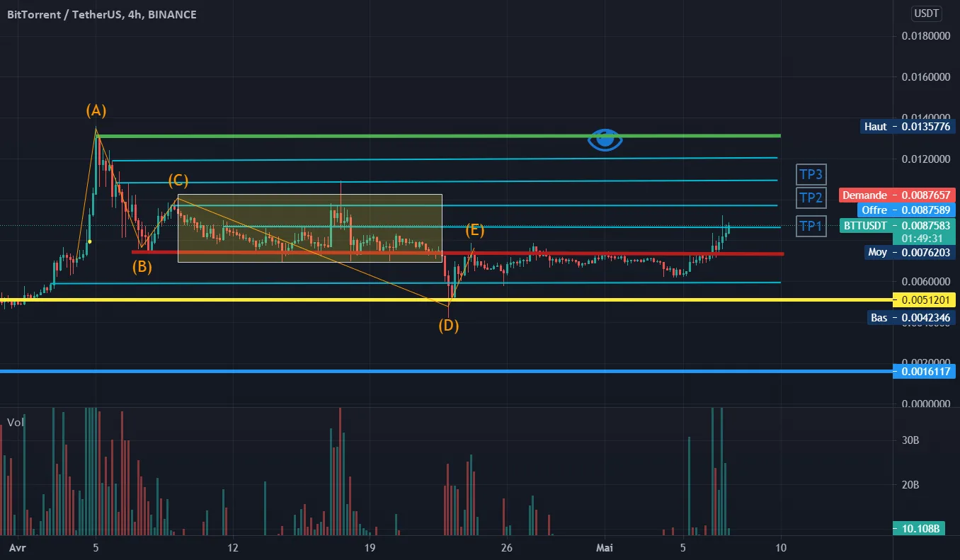960x560 pixels.
Task: Click the BTTUSDT 0.0087583 price label
Action: point(898,225)
